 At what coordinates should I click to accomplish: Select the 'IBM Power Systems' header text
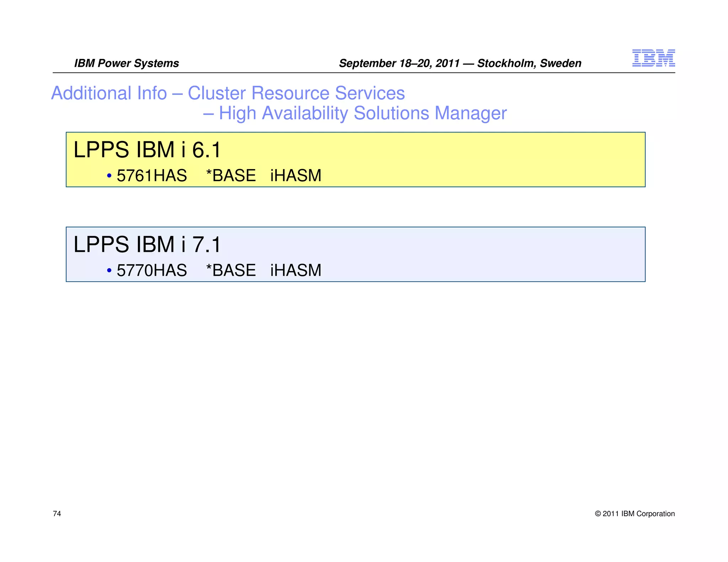pos(127,63)
